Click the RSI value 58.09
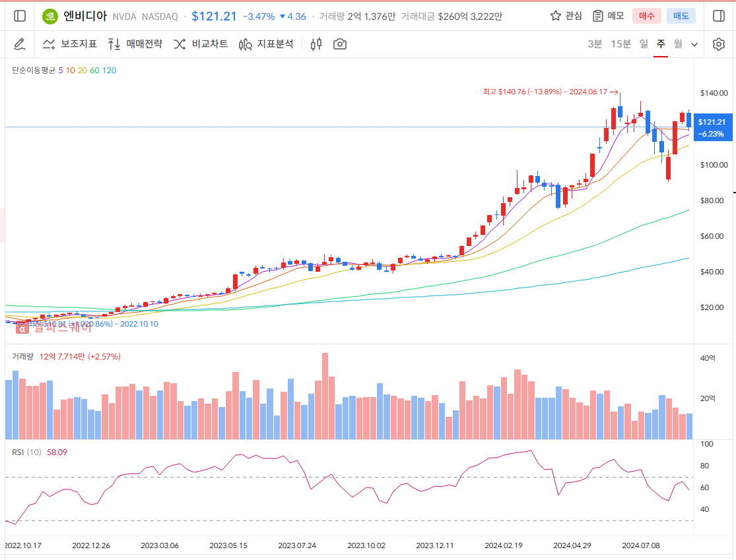The image size is (736, 560). [57, 452]
